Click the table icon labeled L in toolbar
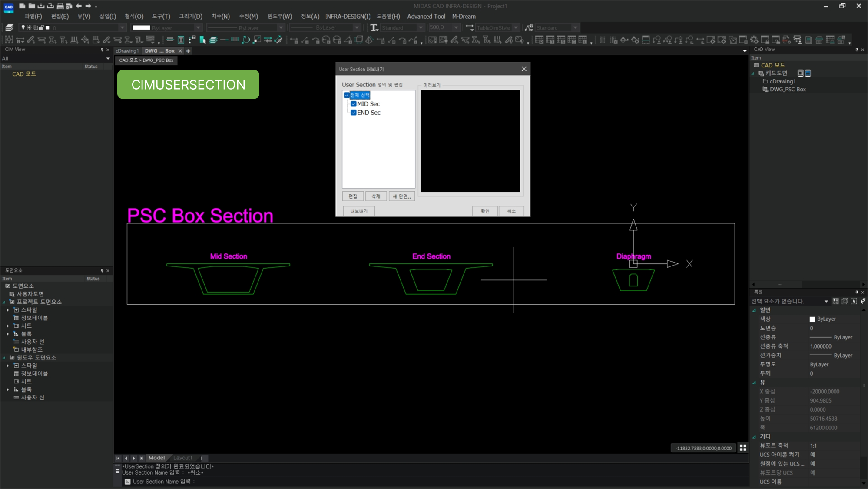868x489 pixels. coord(583,40)
